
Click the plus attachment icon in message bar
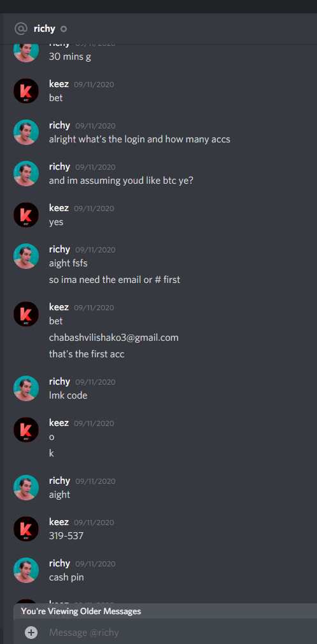(x=31, y=632)
